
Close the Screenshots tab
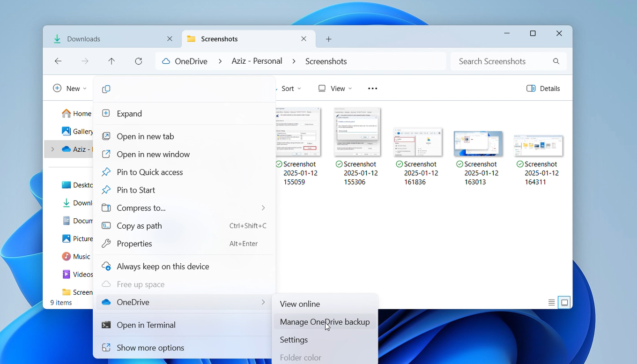pyautogui.click(x=304, y=39)
